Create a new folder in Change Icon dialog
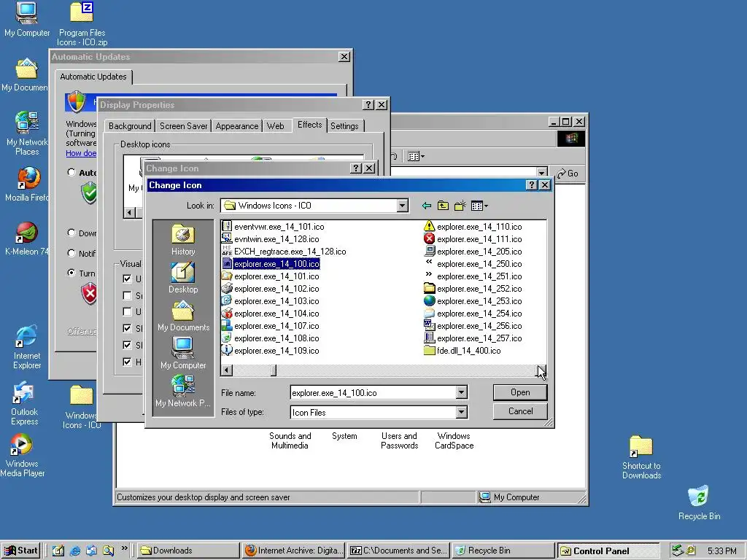 [x=460, y=206]
